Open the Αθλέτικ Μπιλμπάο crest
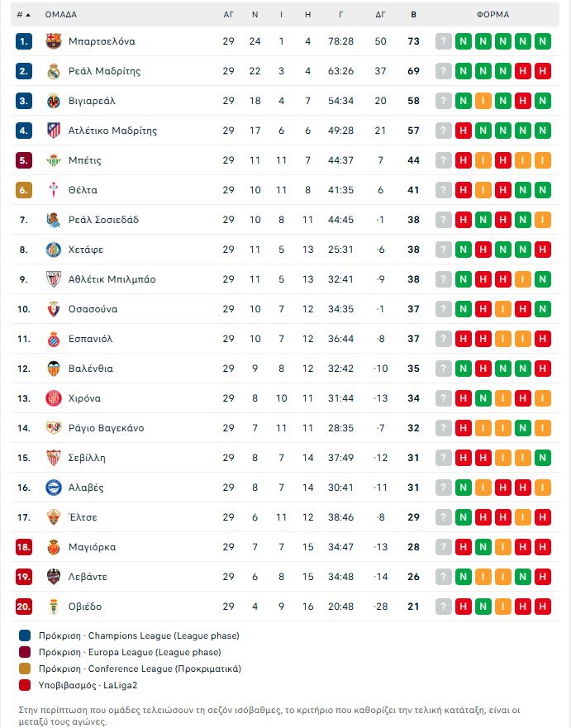The width and height of the screenshot is (571, 728). pyautogui.click(x=54, y=279)
